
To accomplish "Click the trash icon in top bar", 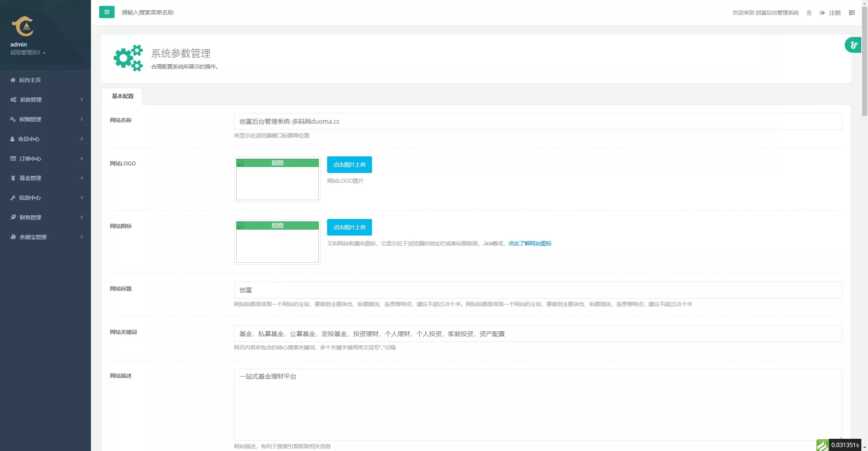I will 809,13.
